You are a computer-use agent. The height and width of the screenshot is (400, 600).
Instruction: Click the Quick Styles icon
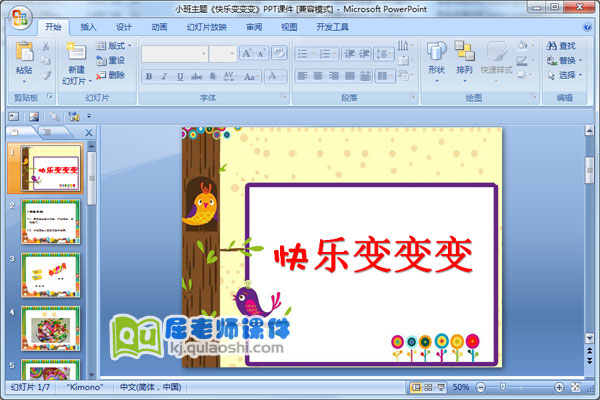pos(497,51)
